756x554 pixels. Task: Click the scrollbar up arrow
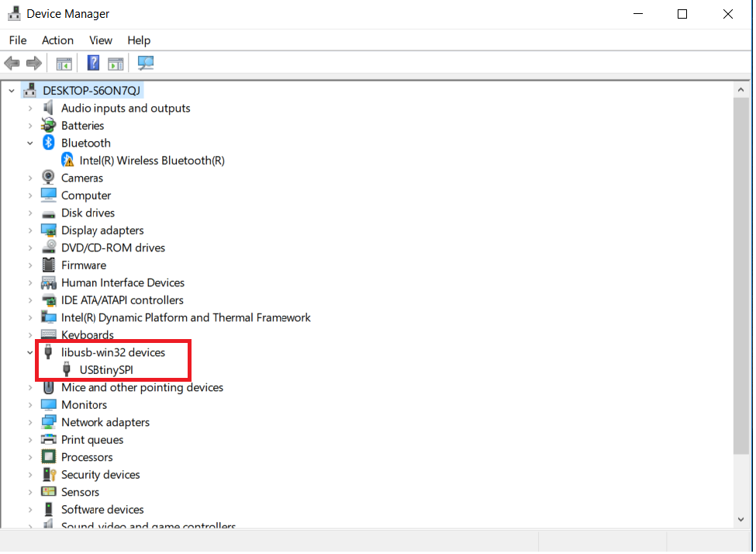point(741,90)
